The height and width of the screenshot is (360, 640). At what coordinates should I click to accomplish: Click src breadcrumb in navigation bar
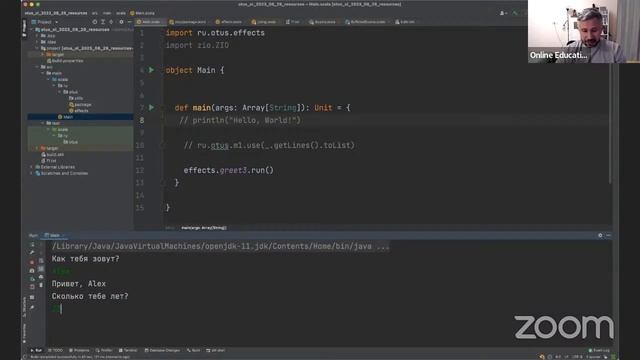coord(94,13)
